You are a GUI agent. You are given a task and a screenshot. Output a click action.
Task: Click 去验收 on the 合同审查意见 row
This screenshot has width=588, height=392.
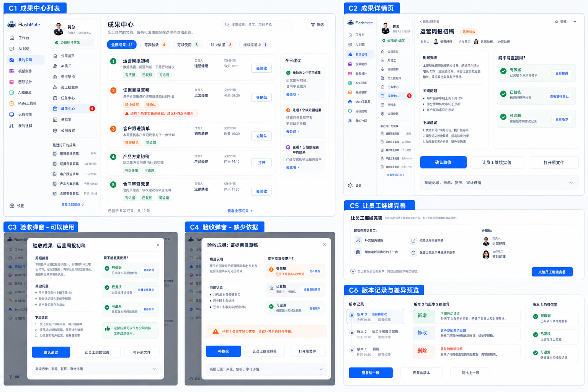(261, 191)
